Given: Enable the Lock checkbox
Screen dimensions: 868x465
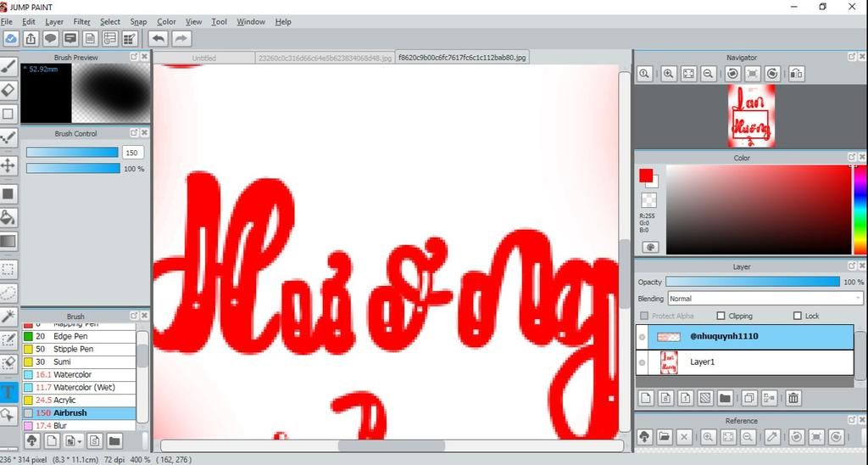Looking at the screenshot, I should click(797, 316).
